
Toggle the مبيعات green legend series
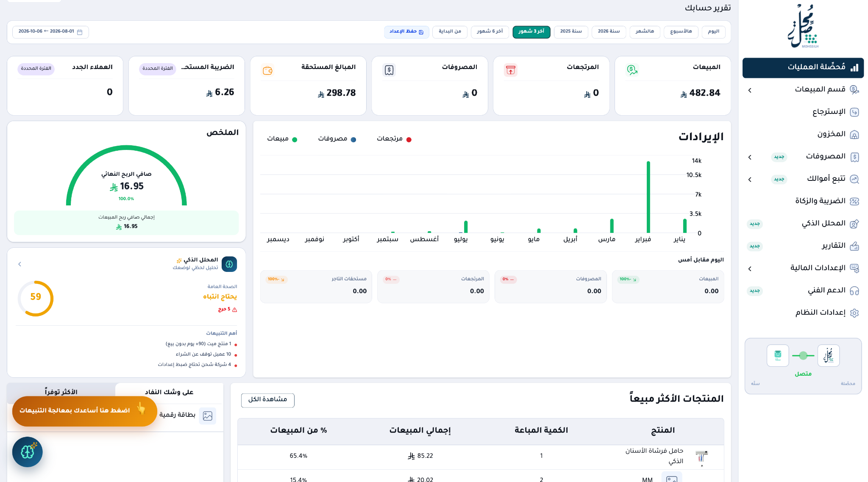pos(282,139)
